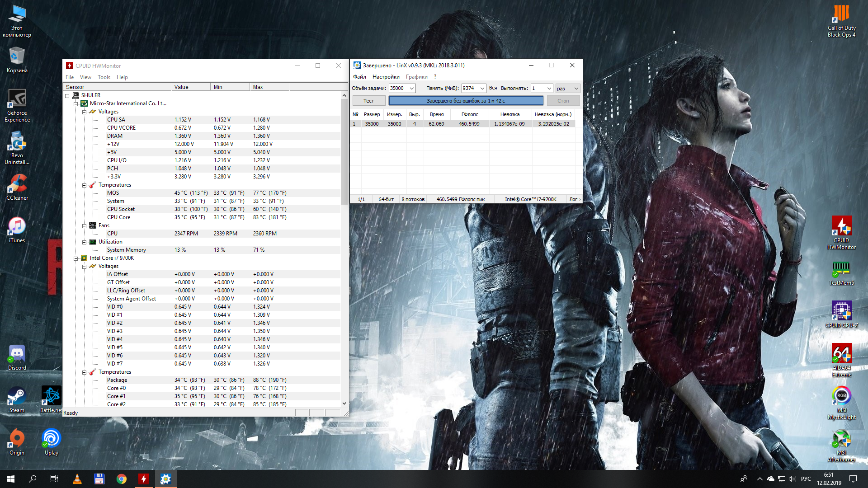Screen dimensions: 868x488
Task: Launch AIDA64 Extreme from the desktop
Action: click(x=841, y=354)
